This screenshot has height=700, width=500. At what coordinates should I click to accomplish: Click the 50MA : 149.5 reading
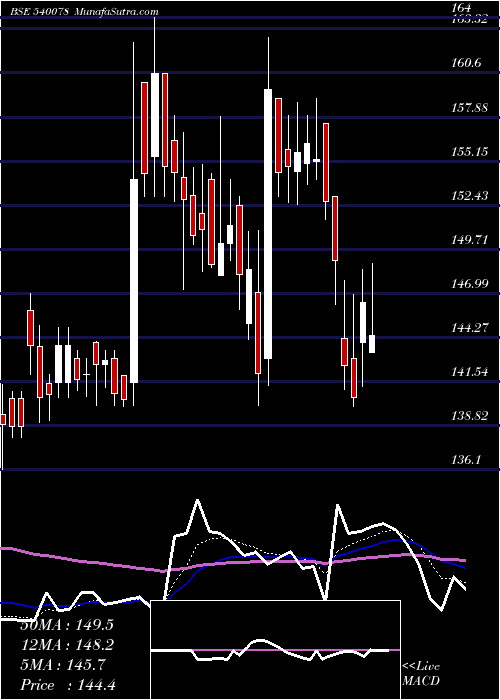point(67,625)
